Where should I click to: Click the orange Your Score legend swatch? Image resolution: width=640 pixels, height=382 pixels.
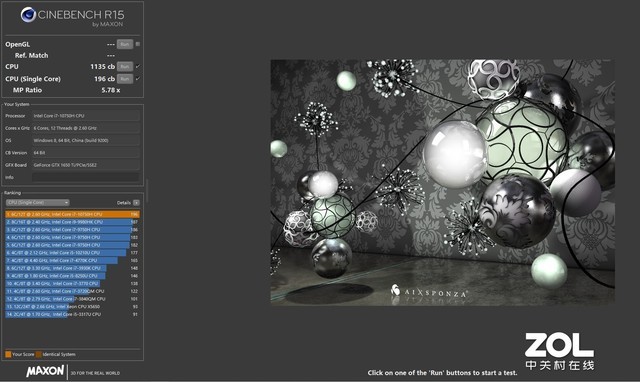pos(8,354)
